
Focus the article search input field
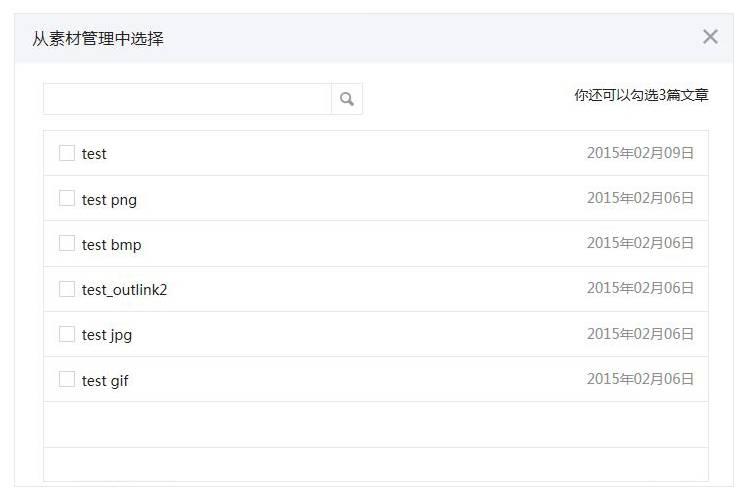[x=188, y=99]
